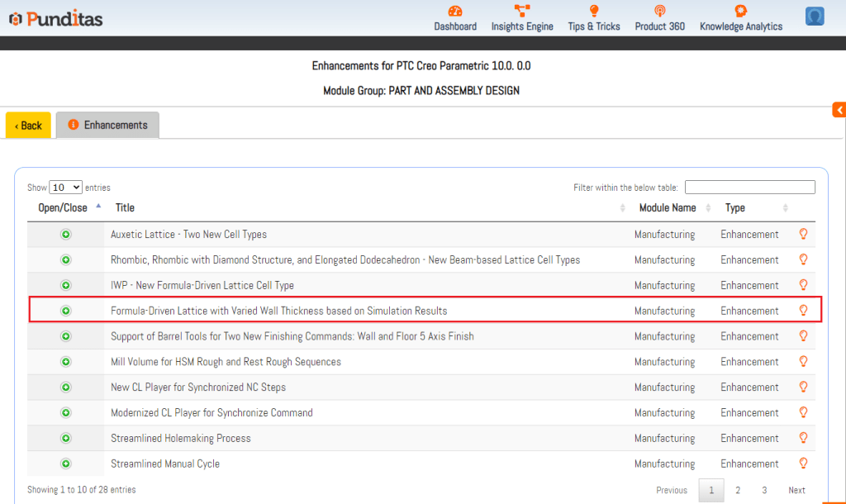
Task: Click lightbulb icon for Auxetic Lattice row
Action: coord(802,235)
